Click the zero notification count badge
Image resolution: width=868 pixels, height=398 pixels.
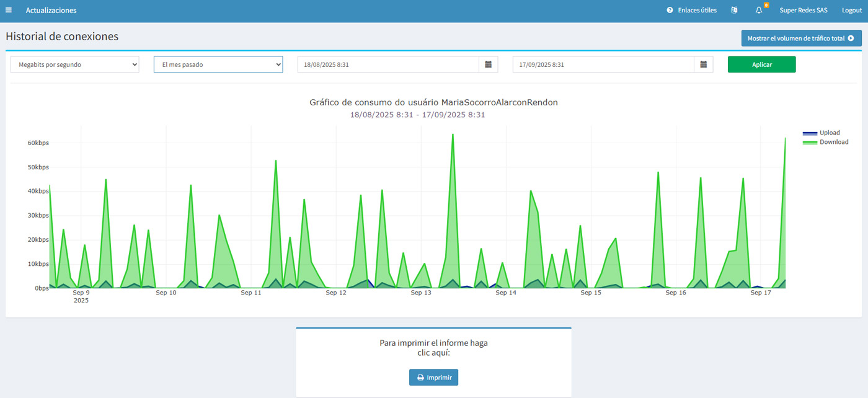click(x=766, y=6)
